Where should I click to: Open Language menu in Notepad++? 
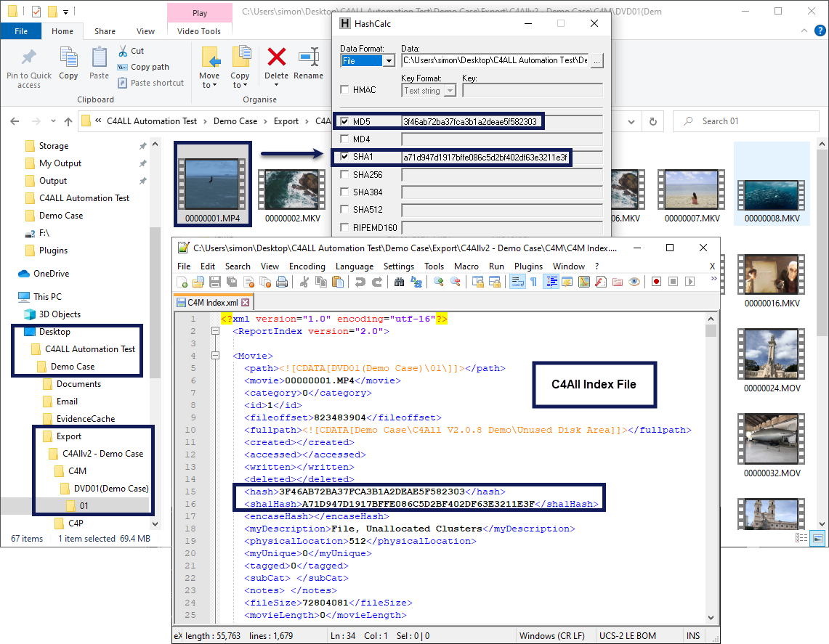[355, 266]
